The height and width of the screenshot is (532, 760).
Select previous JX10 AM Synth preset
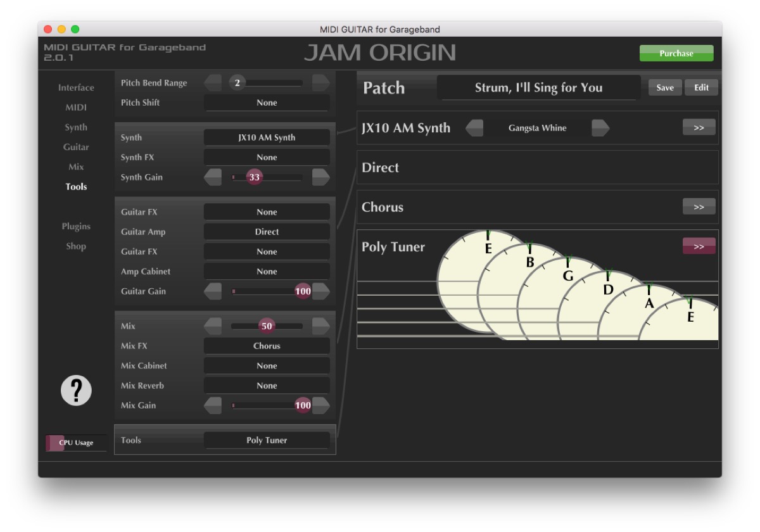(x=474, y=128)
